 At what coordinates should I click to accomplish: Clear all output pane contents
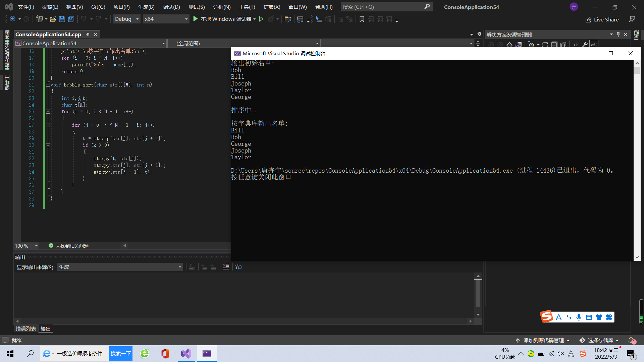(226, 267)
